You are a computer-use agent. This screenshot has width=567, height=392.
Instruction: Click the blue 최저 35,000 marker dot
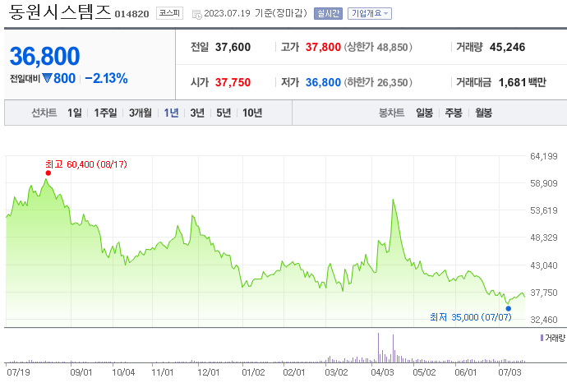point(509,308)
